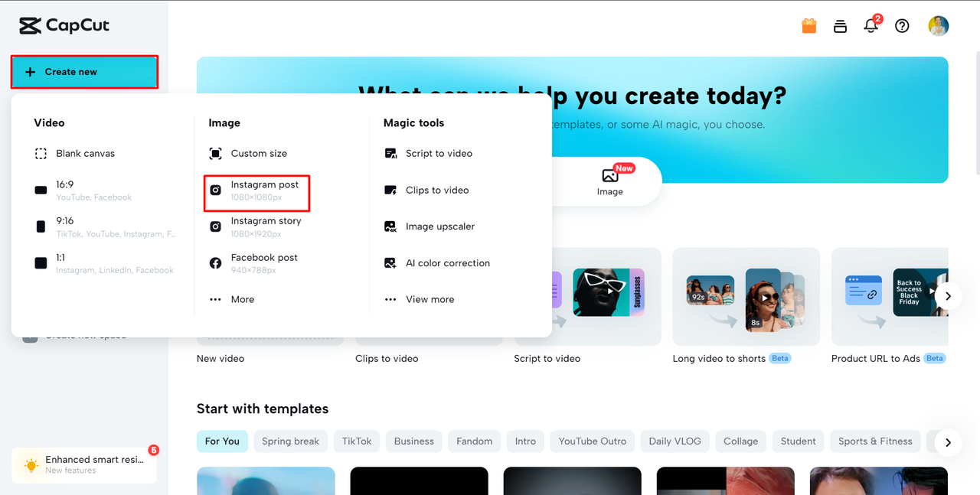Click the New video label

(220, 359)
